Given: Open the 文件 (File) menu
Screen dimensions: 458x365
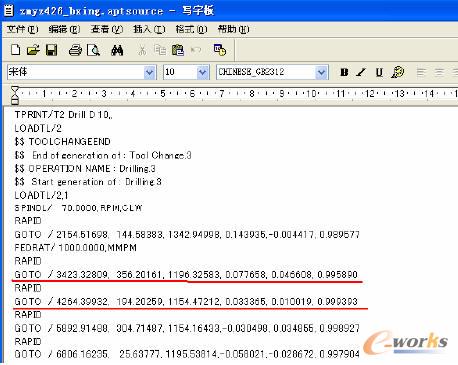Looking at the screenshot, I should 22,29.
